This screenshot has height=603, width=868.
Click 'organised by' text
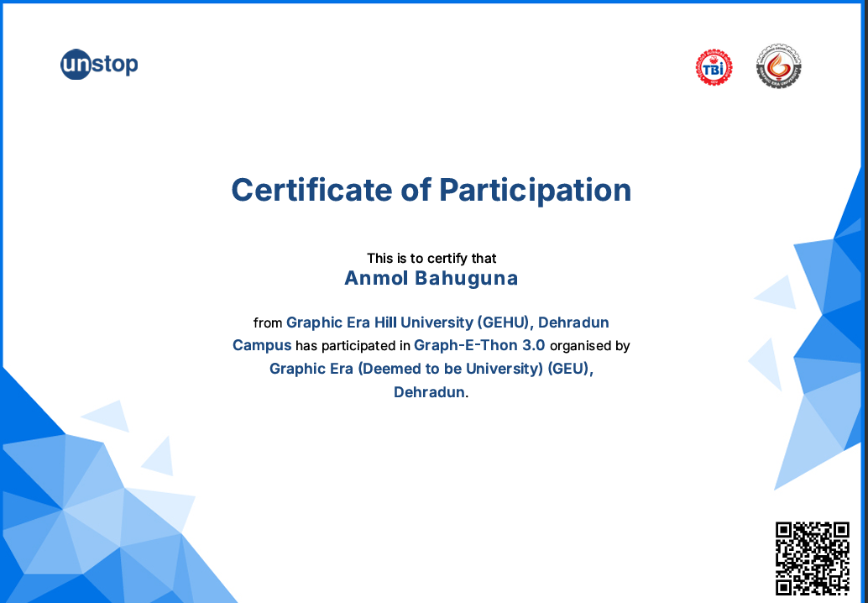click(589, 345)
